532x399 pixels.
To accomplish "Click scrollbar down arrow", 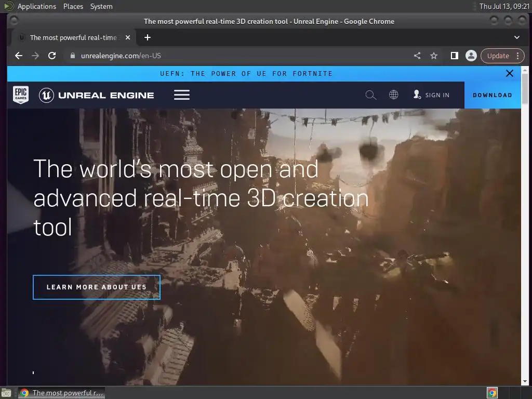I will pyautogui.click(x=525, y=381).
